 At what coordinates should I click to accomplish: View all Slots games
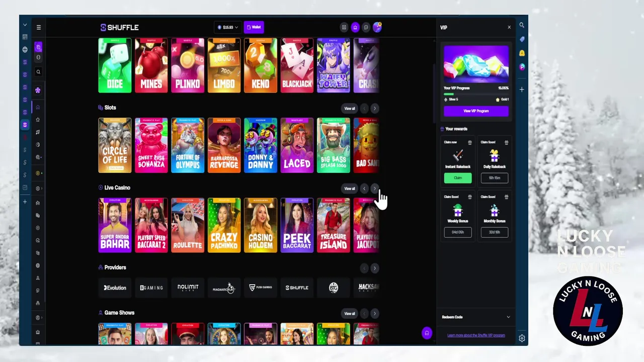point(350,109)
